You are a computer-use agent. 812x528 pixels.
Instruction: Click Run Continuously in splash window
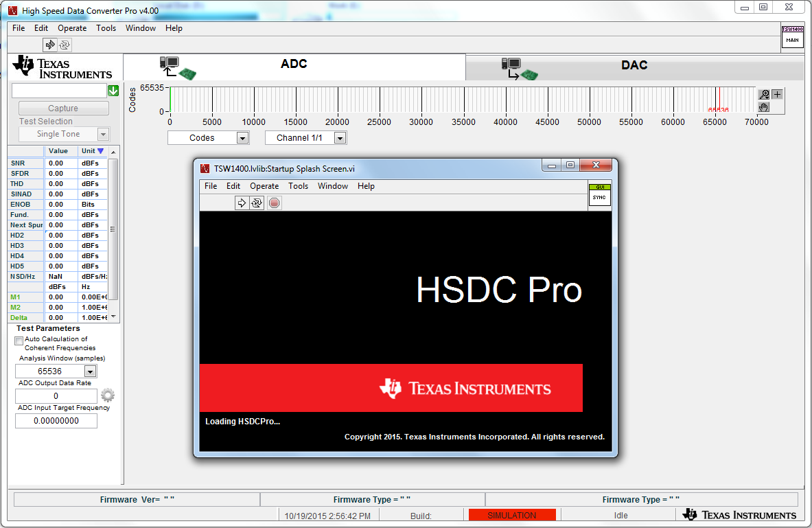(257, 203)
